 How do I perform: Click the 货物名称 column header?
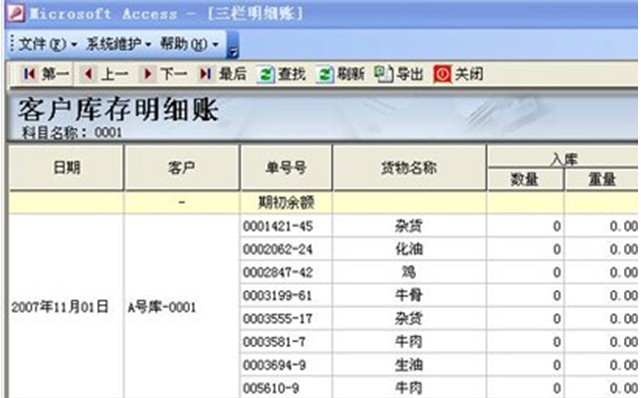click(409, 168)
